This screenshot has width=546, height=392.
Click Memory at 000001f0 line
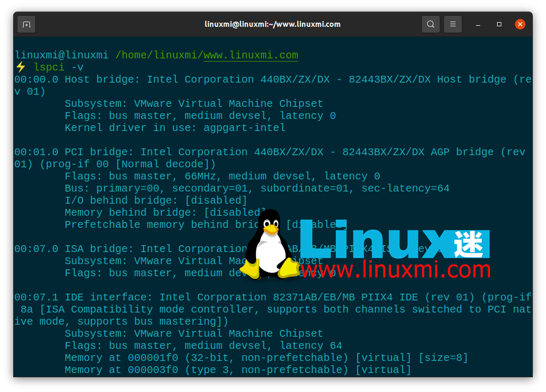pyautogui.click(x=266, y=357)
